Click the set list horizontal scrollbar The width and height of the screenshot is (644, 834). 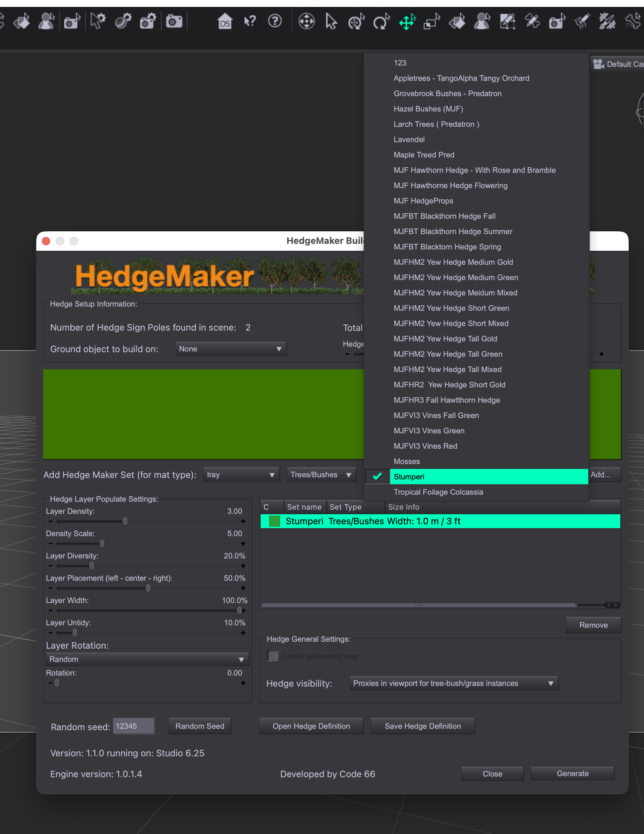pyautogui.click(x=419, y=605)
